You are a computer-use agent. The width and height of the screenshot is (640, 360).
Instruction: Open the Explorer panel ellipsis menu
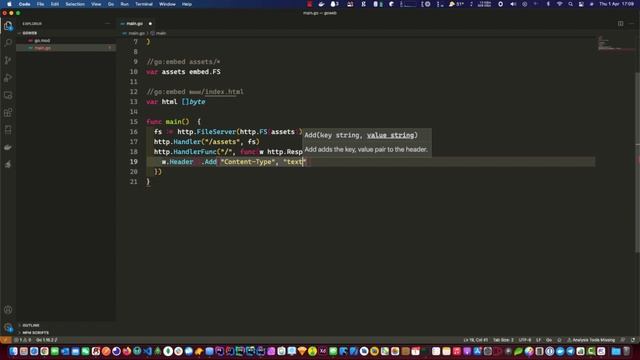pyautogui.click(x=108, y=24)
